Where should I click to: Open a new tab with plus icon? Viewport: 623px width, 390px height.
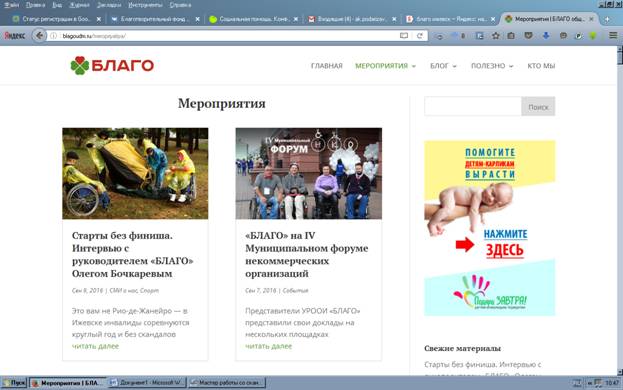tap(607, 19)
